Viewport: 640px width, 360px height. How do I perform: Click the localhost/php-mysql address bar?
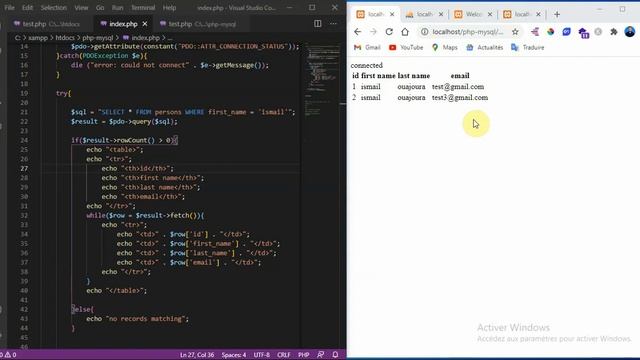468,32
